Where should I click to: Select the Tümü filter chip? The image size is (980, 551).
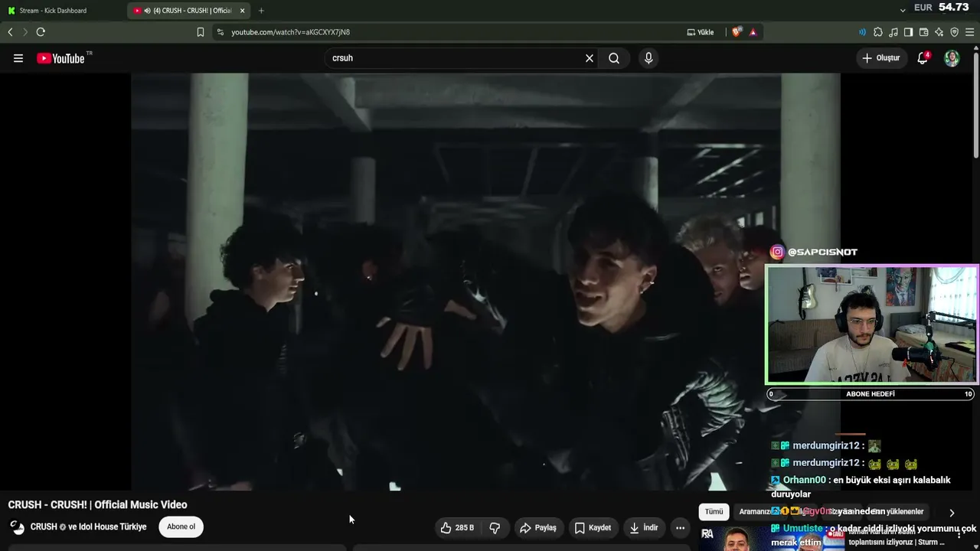coord(714,512)
